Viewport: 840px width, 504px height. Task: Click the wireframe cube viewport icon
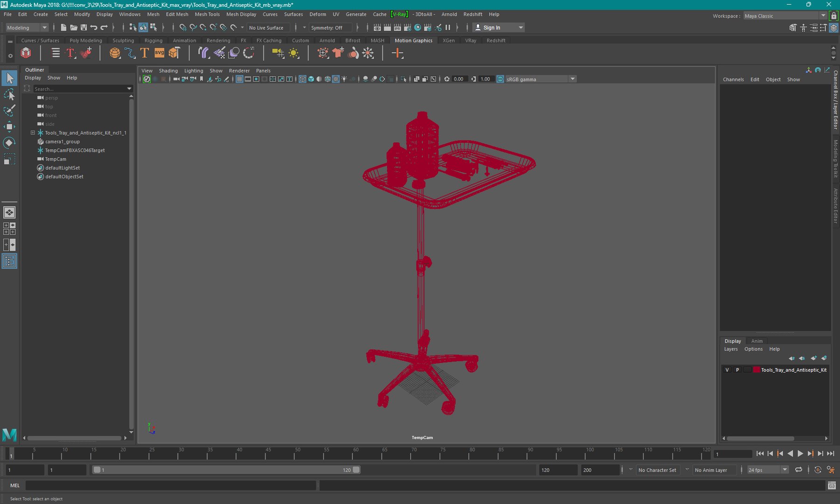pyautogui.click(x=302, y=79)
